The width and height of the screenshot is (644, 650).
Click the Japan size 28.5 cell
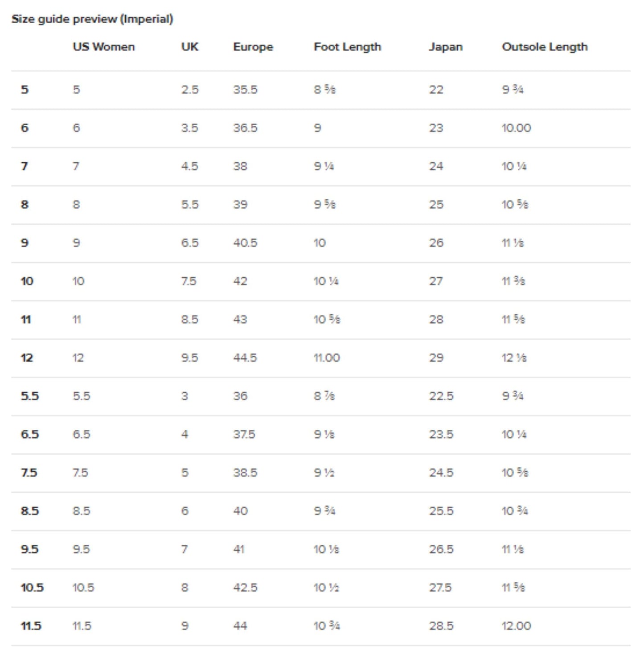click(441, 626)
